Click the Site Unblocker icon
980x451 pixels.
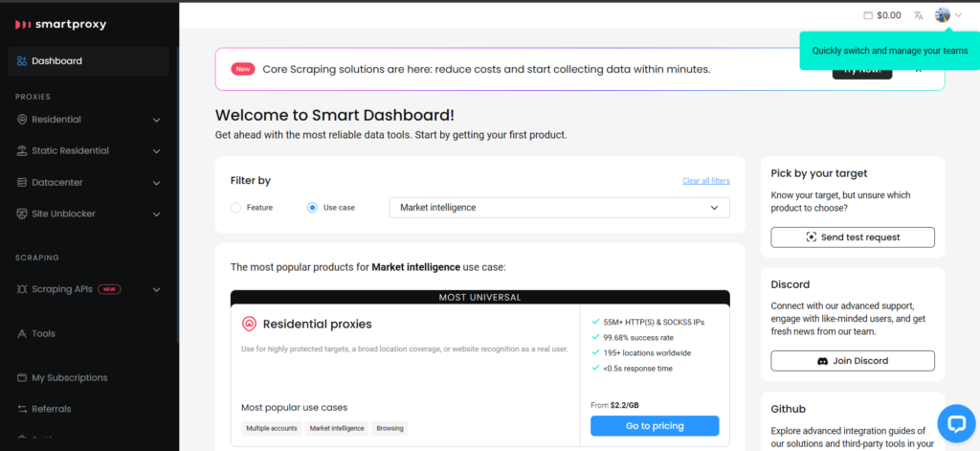pyautogui.click(x=22, y=214)
